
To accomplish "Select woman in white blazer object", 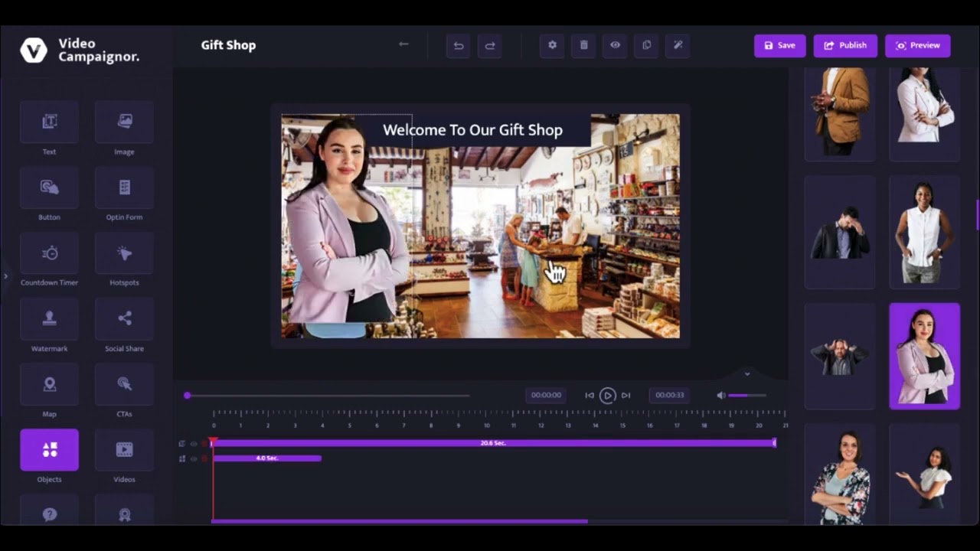I will point(924,113).
